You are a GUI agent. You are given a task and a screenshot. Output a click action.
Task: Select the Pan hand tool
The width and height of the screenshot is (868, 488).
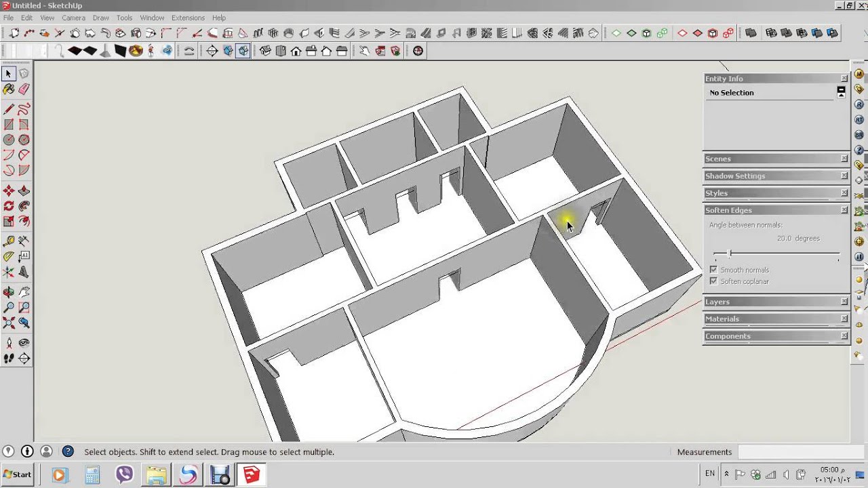point(24,292)
